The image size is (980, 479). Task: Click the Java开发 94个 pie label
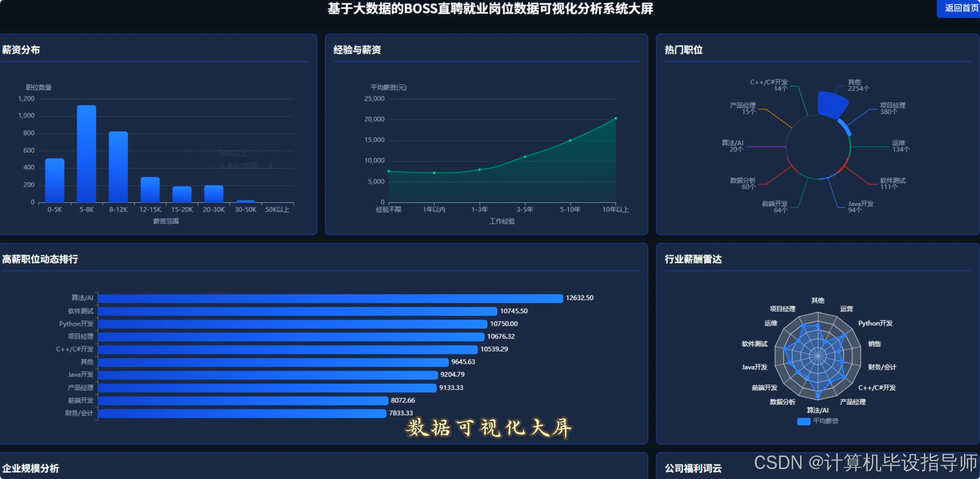(861, 207)
